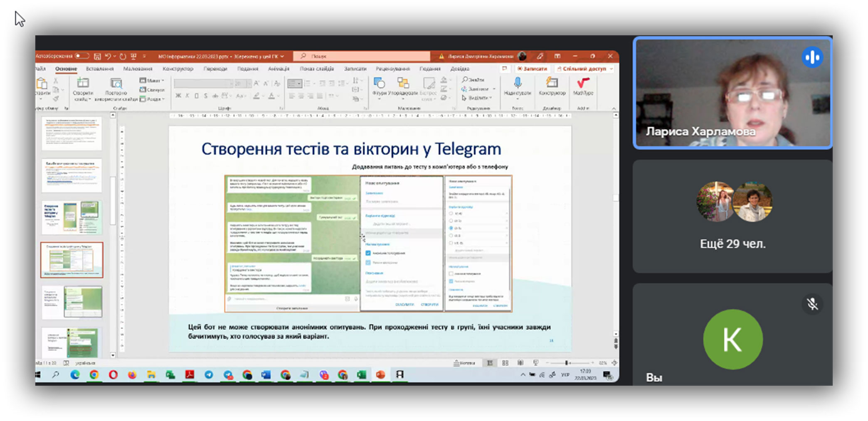Click the MathType icon

[x=583, y=83]
